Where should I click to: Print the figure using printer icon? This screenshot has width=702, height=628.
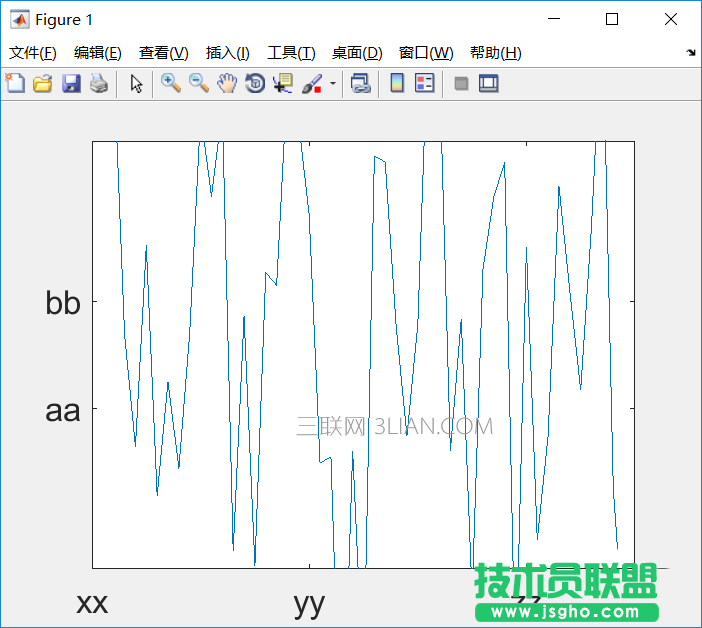(99, 83)
